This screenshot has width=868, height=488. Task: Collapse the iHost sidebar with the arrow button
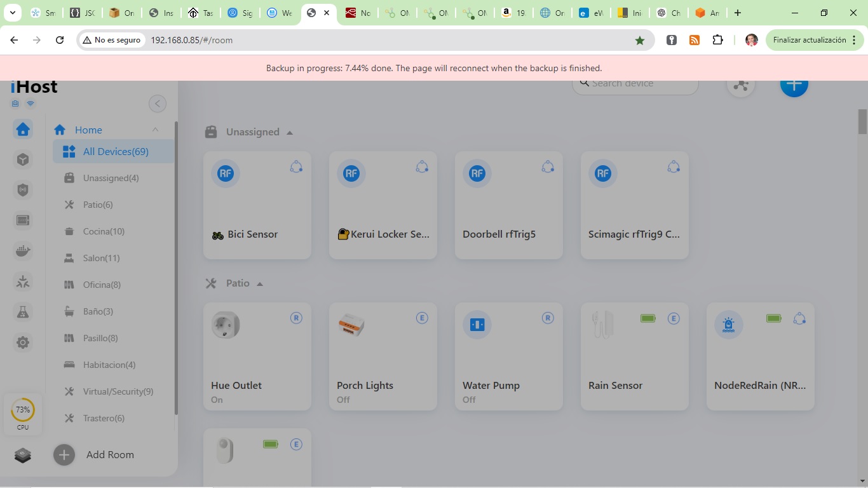158,104
